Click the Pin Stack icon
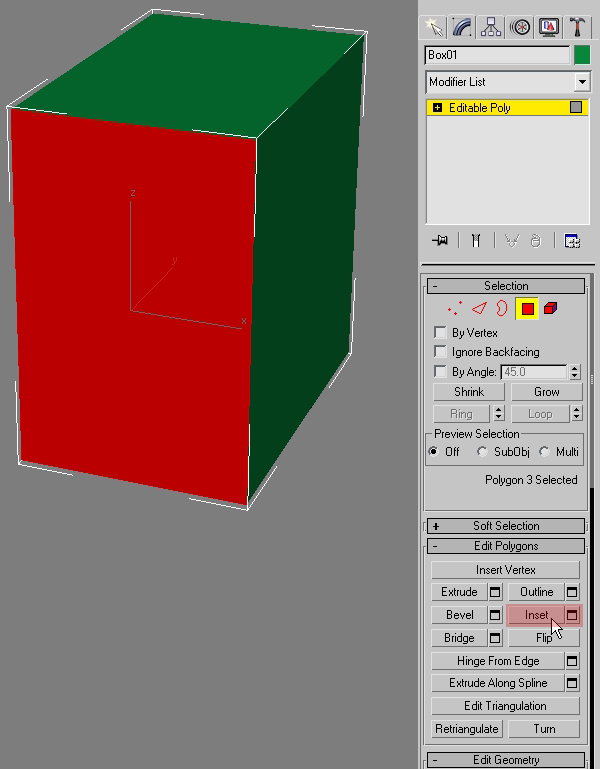600x769 pixels. coord(439,240)
